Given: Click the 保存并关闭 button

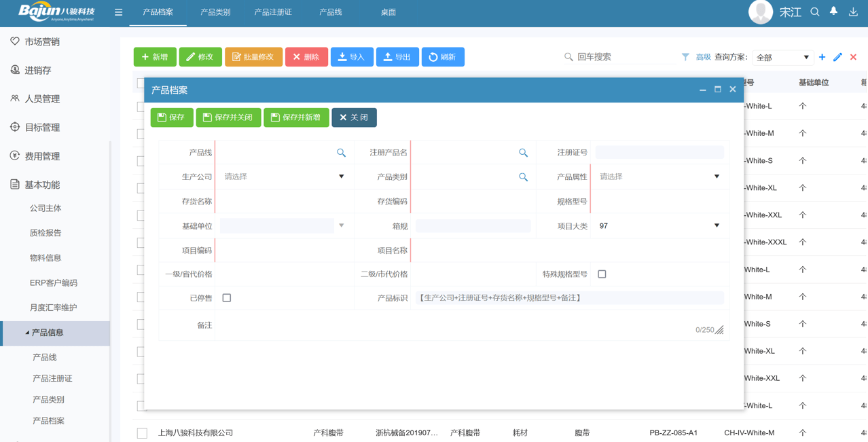Looking at the screenshot, I should [x=228, y=117].
